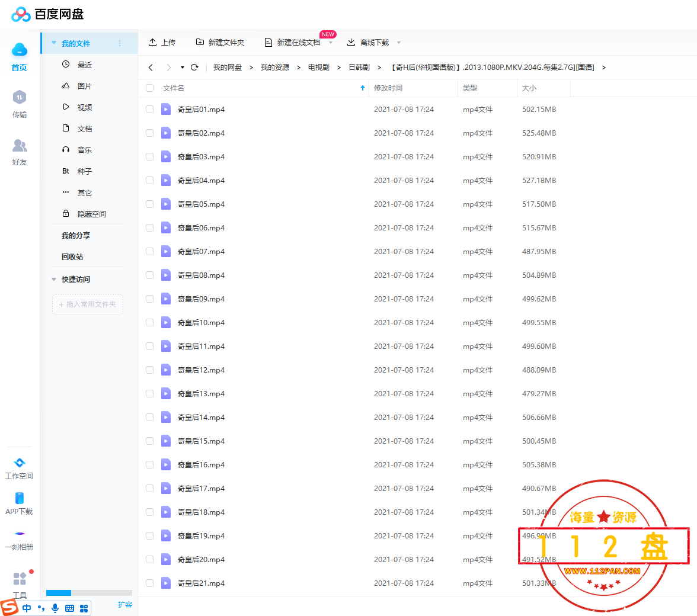The image size is (697, 616).
Task: Click the Sogou input method S icon
Action: (9, 607)
